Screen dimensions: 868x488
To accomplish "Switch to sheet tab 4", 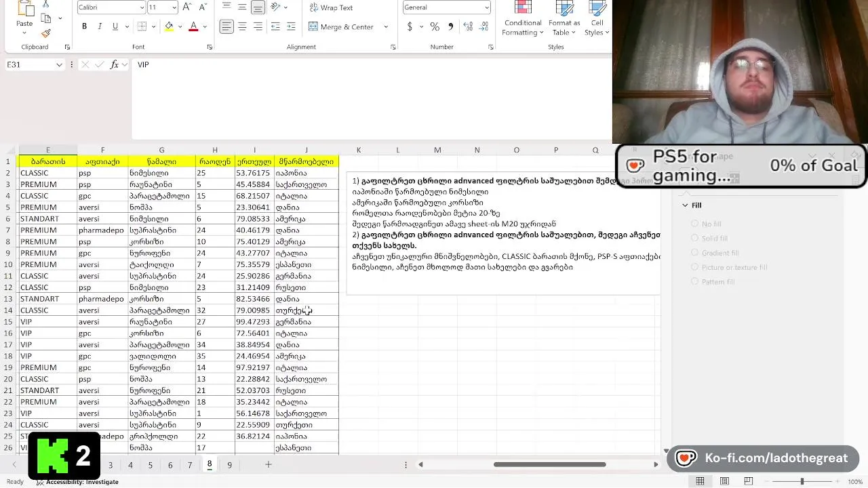I will point(130,465).
